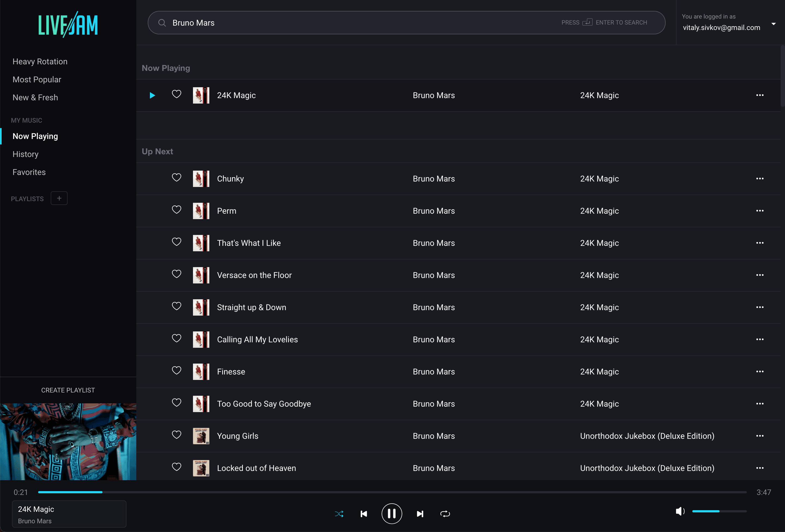785x532 pixels.
Task: Favorite Too Good to Say Goodbye
Action: [177, 403]
